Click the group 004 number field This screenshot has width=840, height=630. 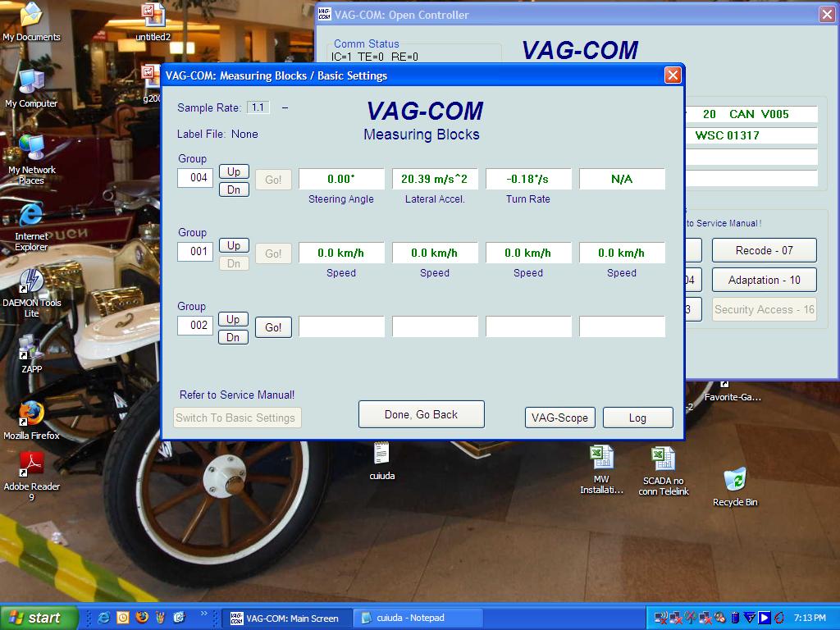point(195,178)
